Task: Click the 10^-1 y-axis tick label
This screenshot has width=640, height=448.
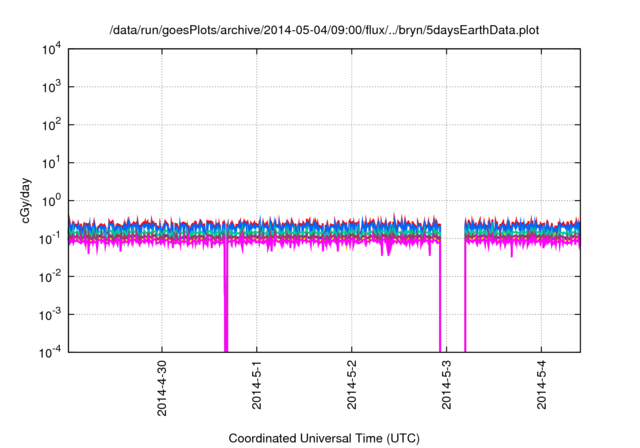Action: coord(50,239)
